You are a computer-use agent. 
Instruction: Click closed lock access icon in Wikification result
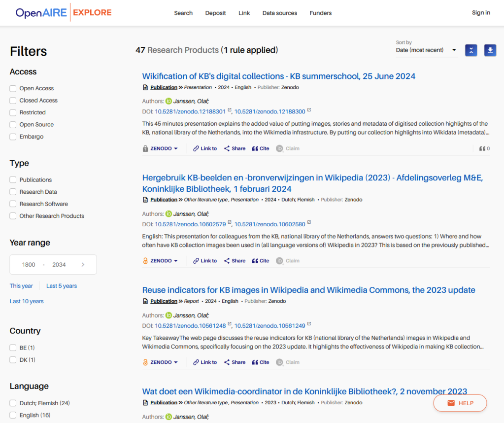(x=145, y=148)
